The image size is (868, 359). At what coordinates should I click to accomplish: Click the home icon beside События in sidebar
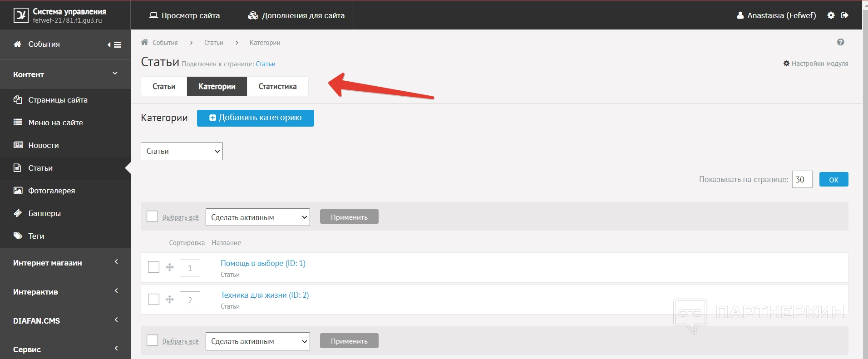click(x=18, y=44)
